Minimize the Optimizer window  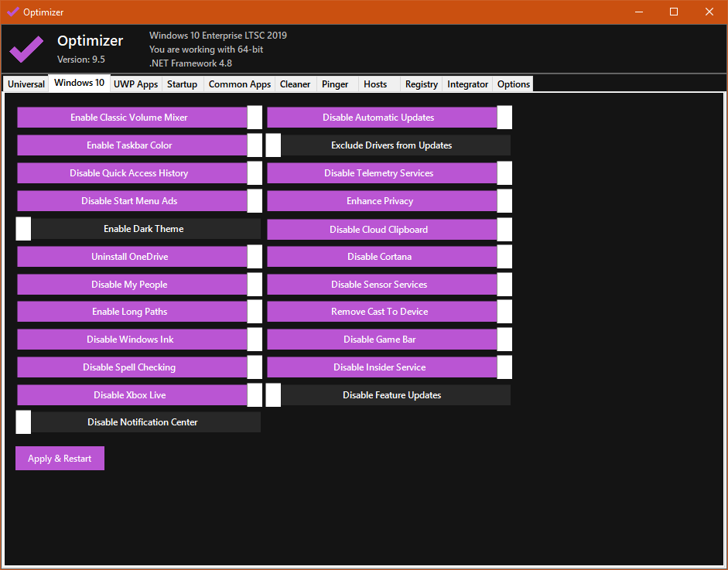coord(639,12)
